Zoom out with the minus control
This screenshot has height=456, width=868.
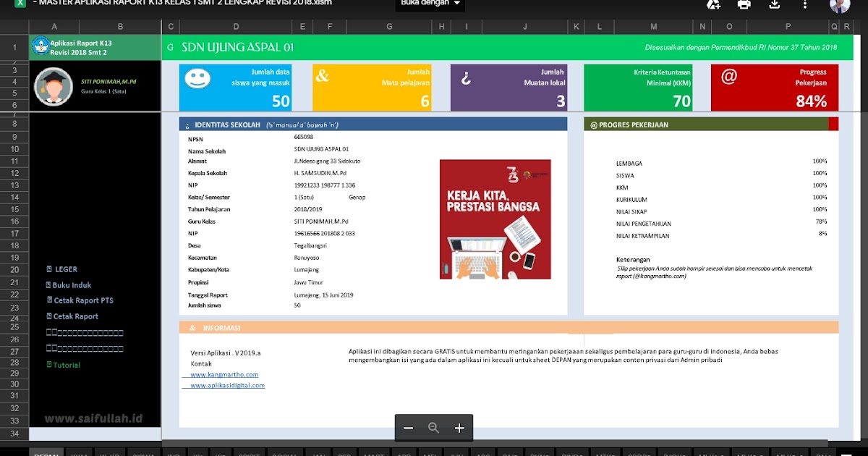pos(409,428)
